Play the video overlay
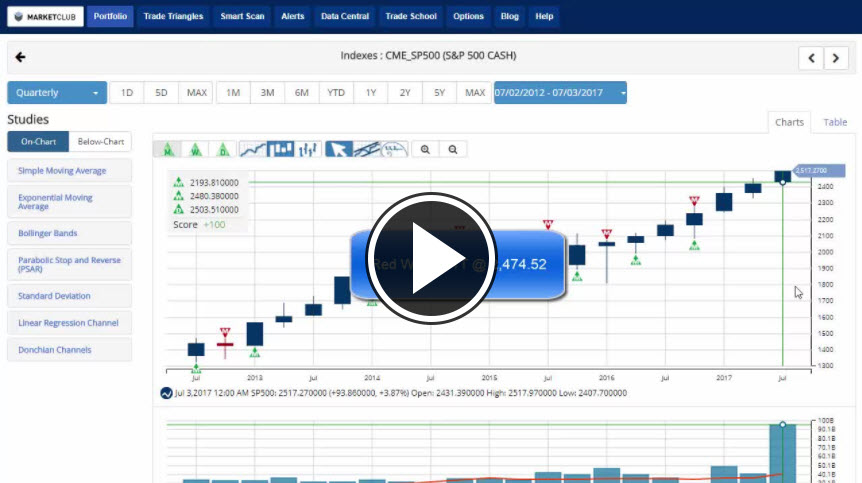Image resolution: width=862 pixels, height=483 pixels. pos(431,258)
